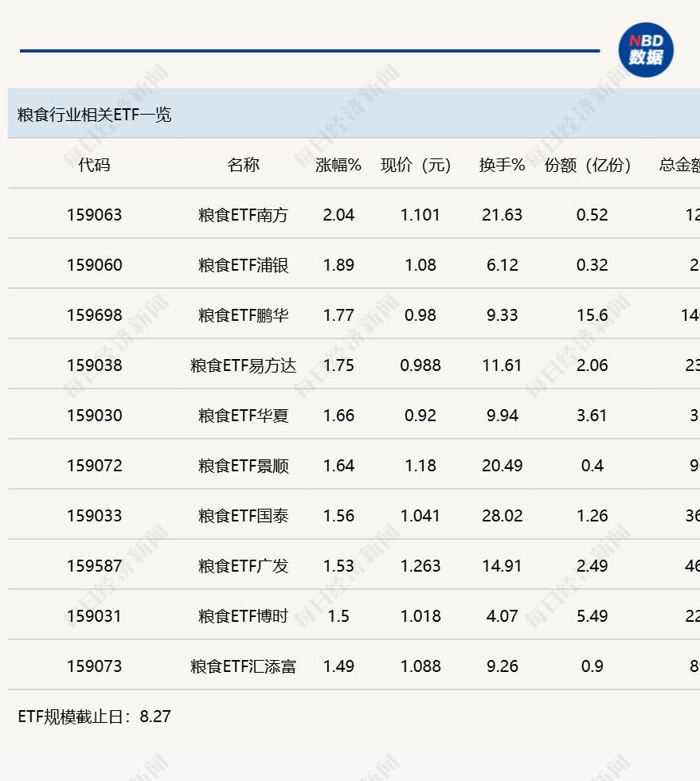This screenshot has height=781, width=700.
Task: Click the NBD数据 logo badge
Action: (646, 50)
